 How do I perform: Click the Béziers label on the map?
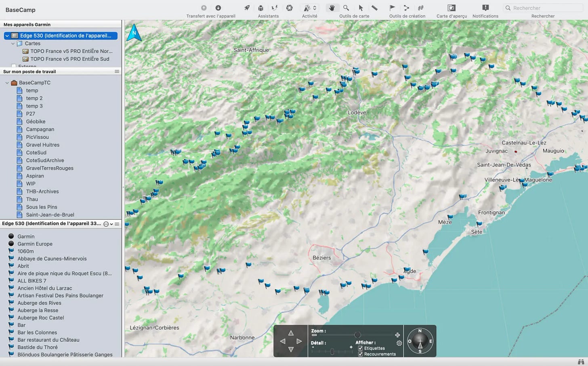coord(321,257)
